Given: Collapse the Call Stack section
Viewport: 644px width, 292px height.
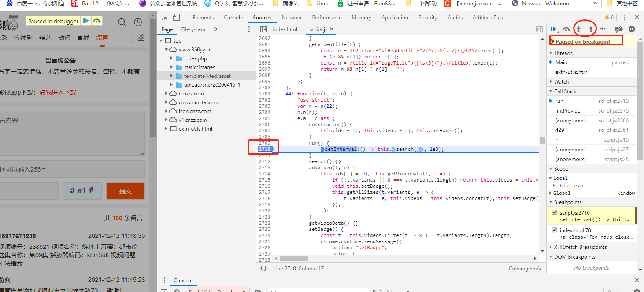Looking at the screenshot, I should click(592, 91).
